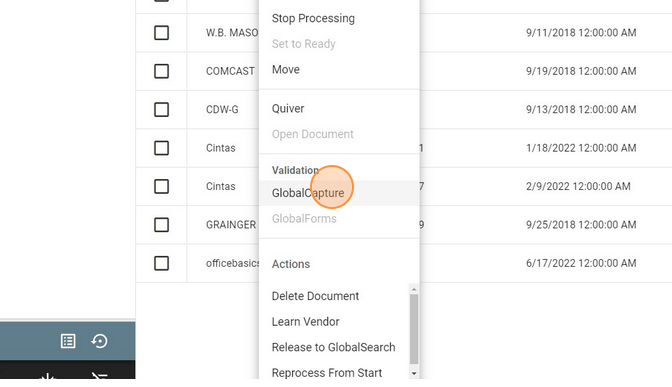This screenshot has height=387, width=672.
Task: Click the sparkle icon in dark bar
Action: (x=47, y=376)
